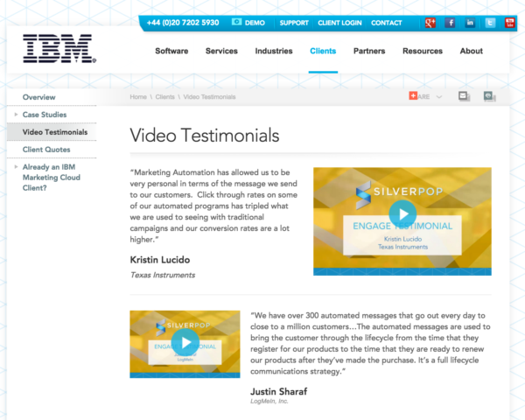The height and width of the screenshot is (420, 525).
Task: Open the Clients menu
Action: coord(323,51)
